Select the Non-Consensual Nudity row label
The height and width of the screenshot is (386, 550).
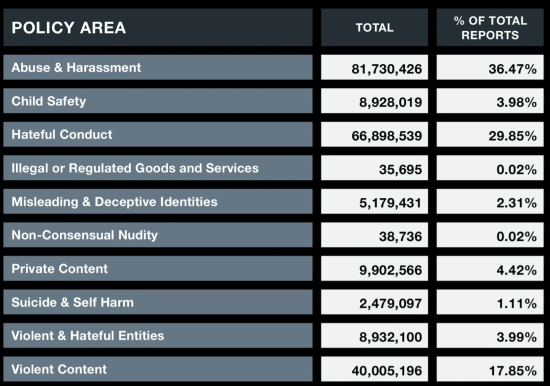[x=158, y=235]
